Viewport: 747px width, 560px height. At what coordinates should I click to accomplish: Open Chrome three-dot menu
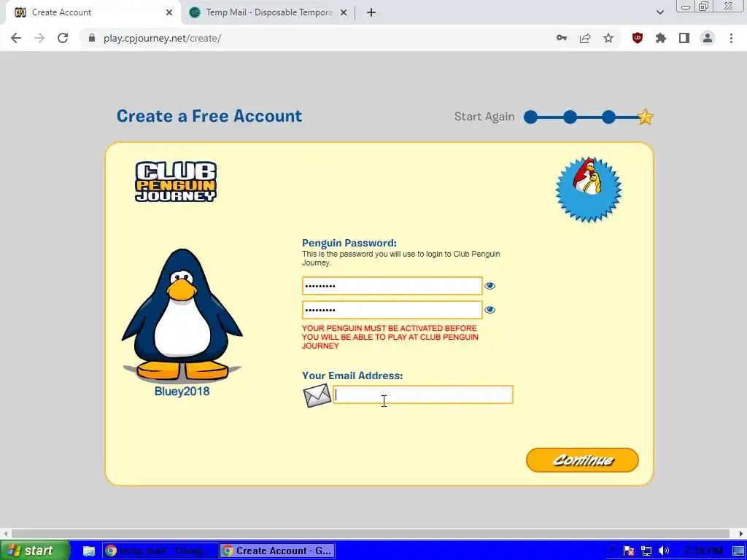(x=731, y=38)
